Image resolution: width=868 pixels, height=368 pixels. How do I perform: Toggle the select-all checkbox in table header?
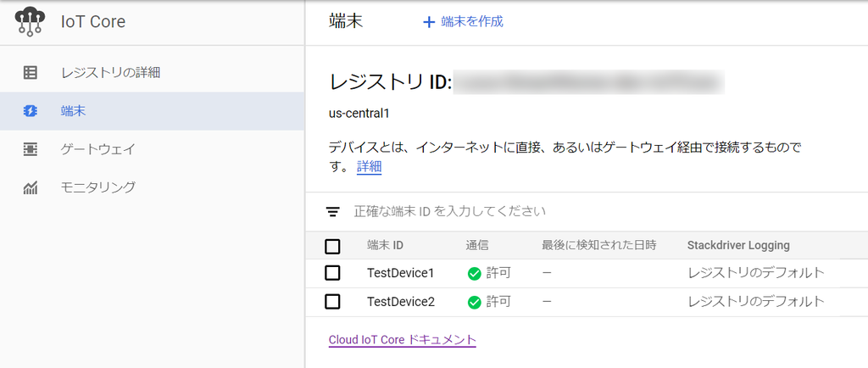click(333, 246)
